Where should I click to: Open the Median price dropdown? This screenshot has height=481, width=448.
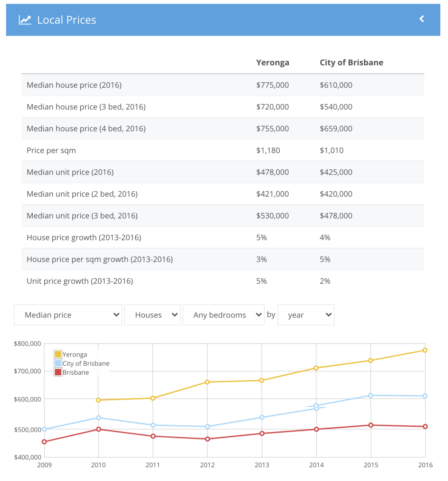coord(68,315)
